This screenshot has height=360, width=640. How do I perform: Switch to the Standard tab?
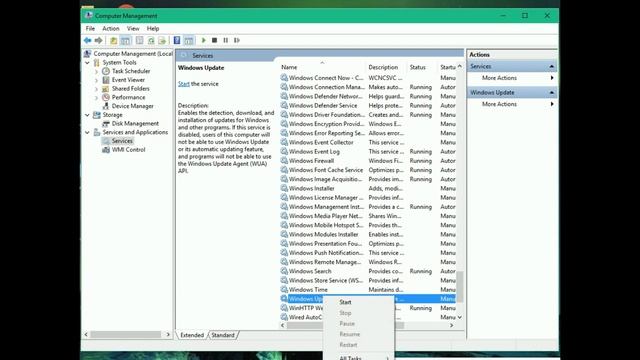point(223,335)
